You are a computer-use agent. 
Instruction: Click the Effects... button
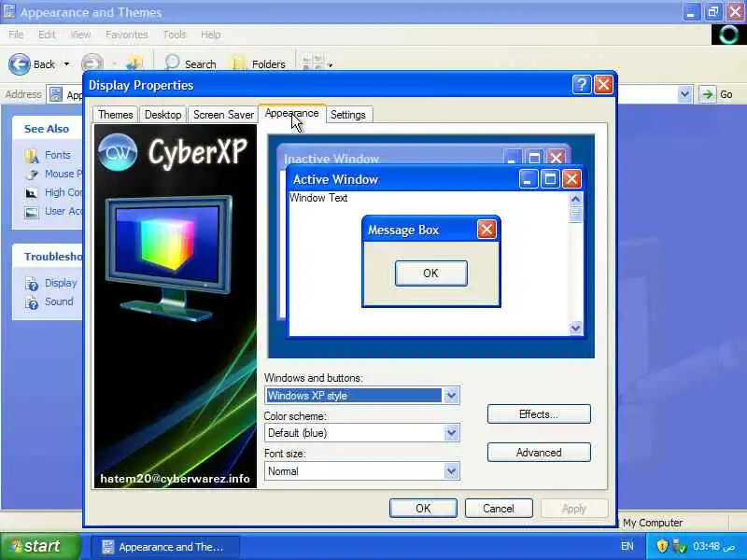[539, 413]
